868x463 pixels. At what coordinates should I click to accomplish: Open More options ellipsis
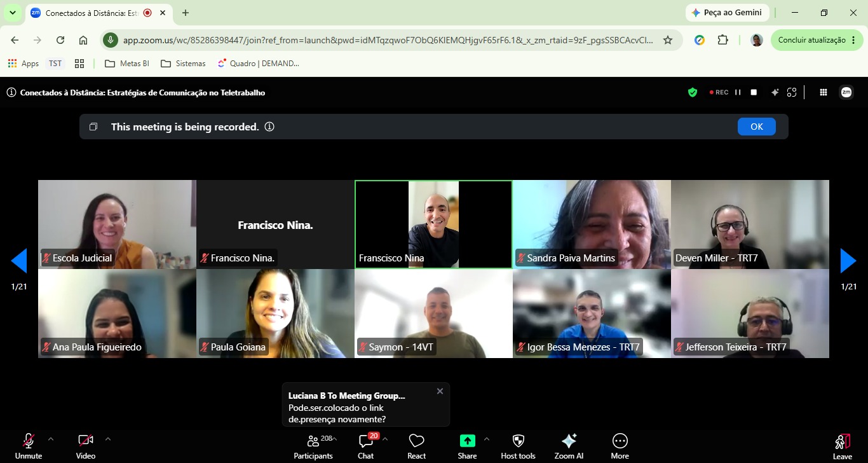(620, 446)
